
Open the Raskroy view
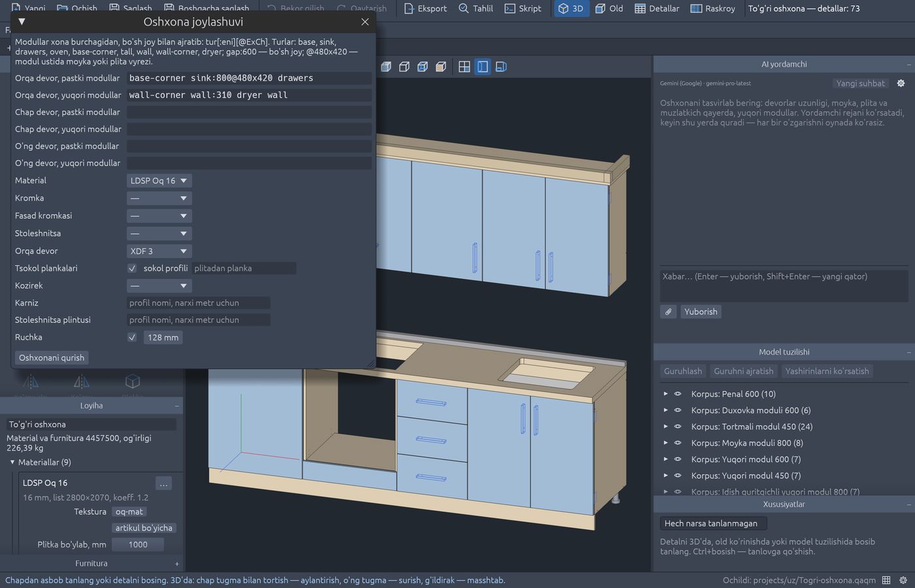pyautogui.click(x=713, y=8)
